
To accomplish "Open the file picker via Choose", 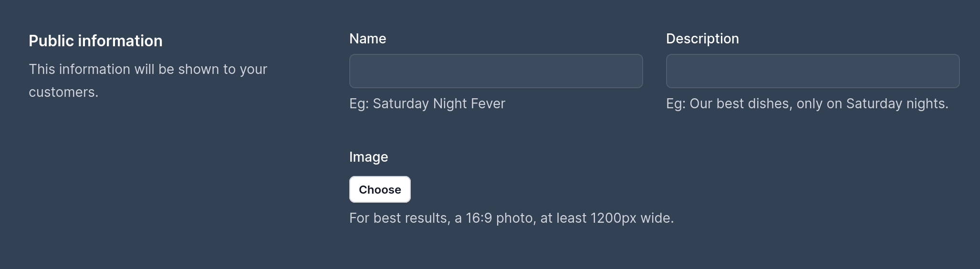I will coord(380,189).
